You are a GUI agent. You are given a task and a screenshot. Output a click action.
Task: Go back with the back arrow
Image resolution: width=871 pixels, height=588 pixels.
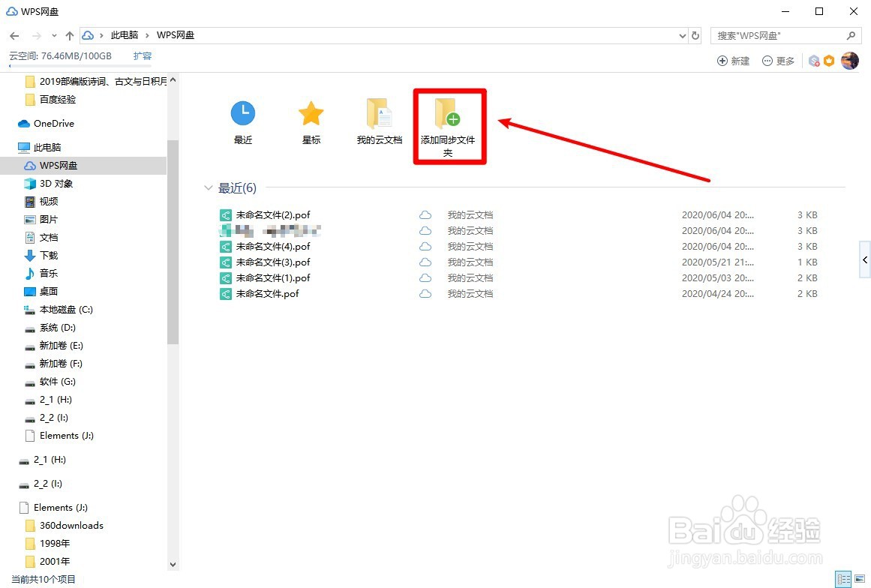14,35
